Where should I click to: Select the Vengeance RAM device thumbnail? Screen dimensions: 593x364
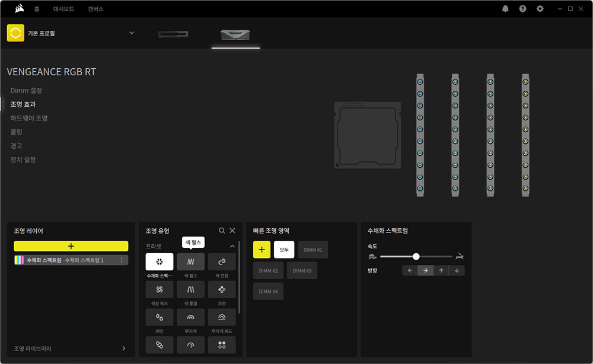click(x=235, y=34)
